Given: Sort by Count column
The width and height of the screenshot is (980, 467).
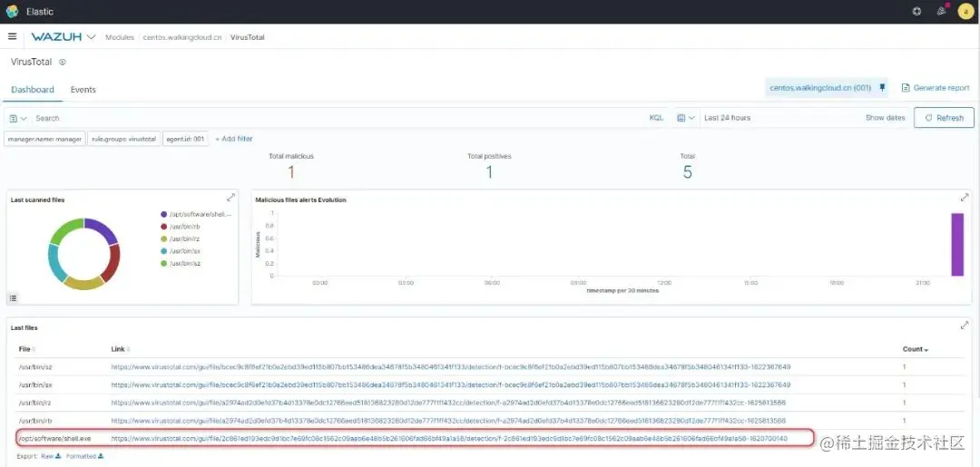Looking at the screenshot, I should (x=915, y=349).
